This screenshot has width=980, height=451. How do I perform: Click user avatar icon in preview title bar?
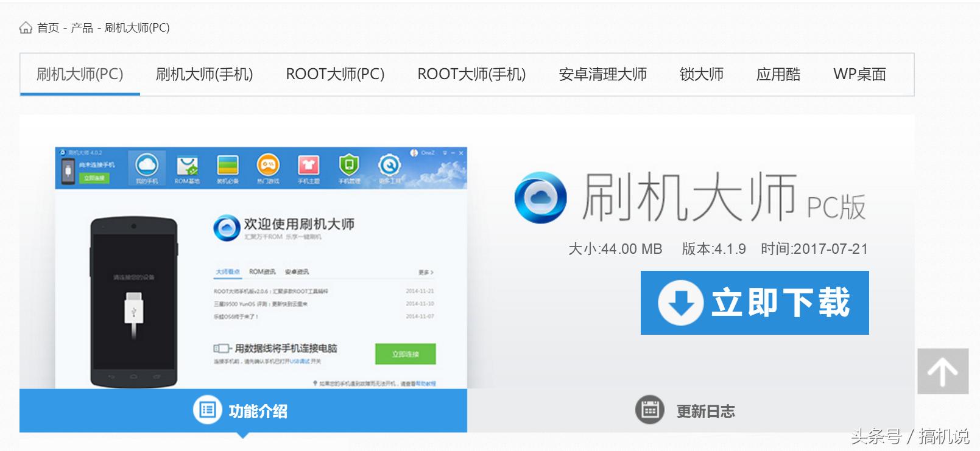point(414,153)
